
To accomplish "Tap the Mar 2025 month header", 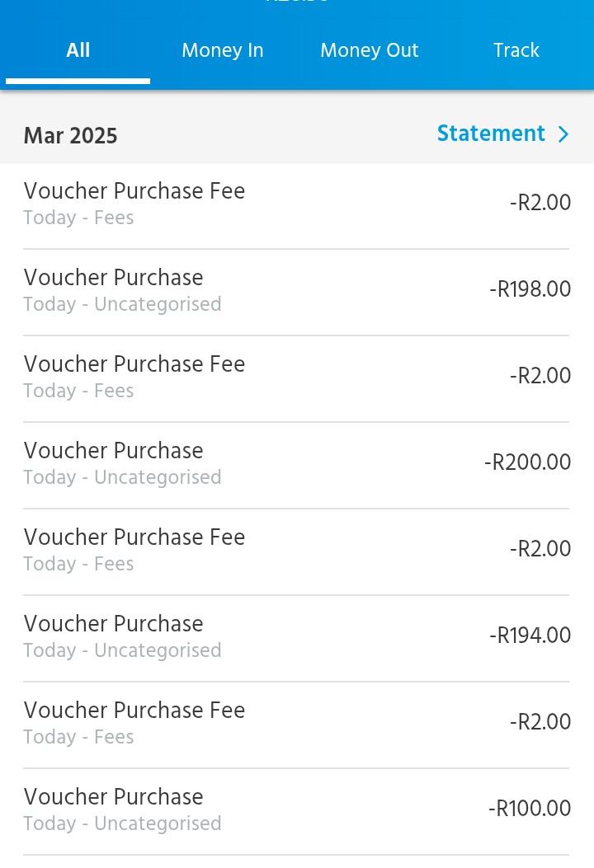I will coord(71,136).
